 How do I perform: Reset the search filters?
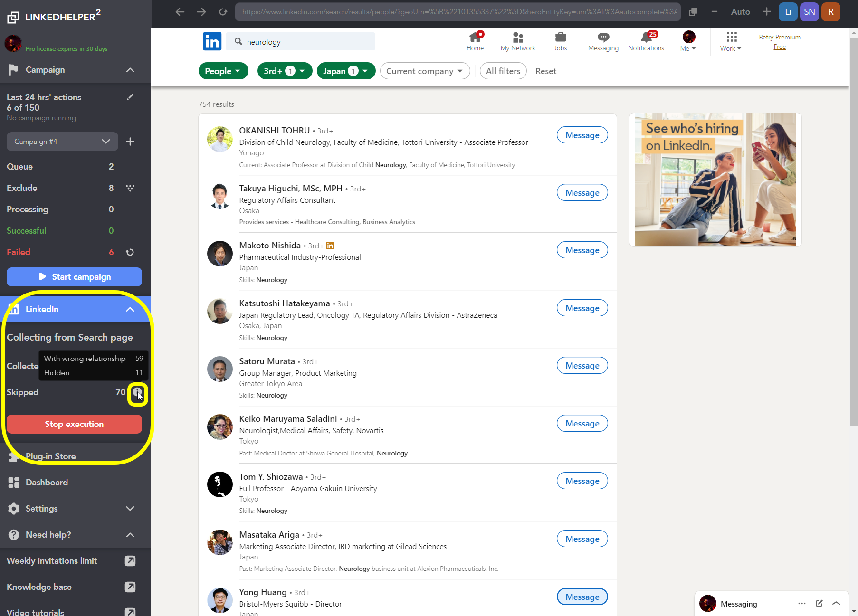545,71
